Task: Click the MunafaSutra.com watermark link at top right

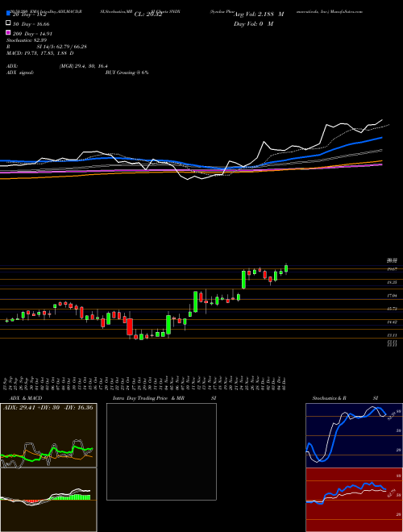Action: coord(348,11)
